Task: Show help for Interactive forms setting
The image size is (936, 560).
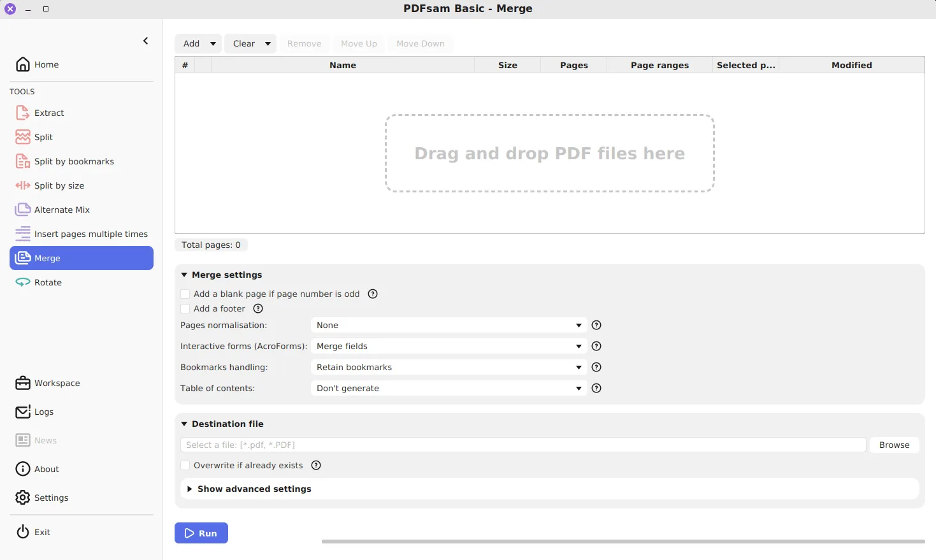Action: coord(596,346)
